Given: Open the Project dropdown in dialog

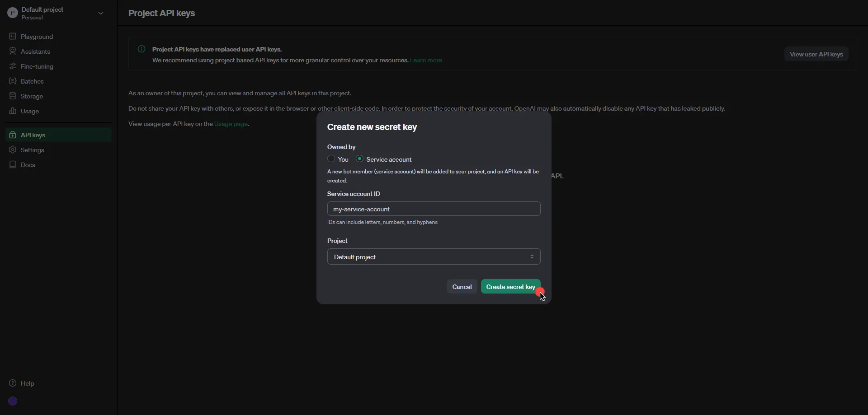Looking at the screenshot, I should tap(434, 256).
